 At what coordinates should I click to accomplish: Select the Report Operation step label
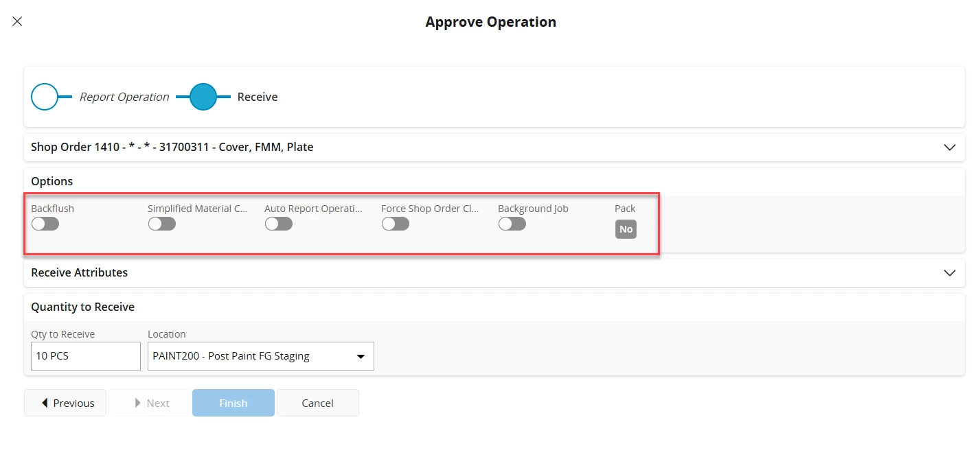tap(124, 97)
